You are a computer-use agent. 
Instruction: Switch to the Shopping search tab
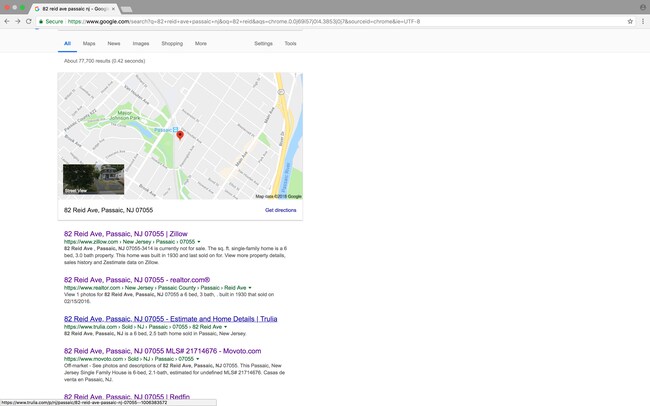172,44
